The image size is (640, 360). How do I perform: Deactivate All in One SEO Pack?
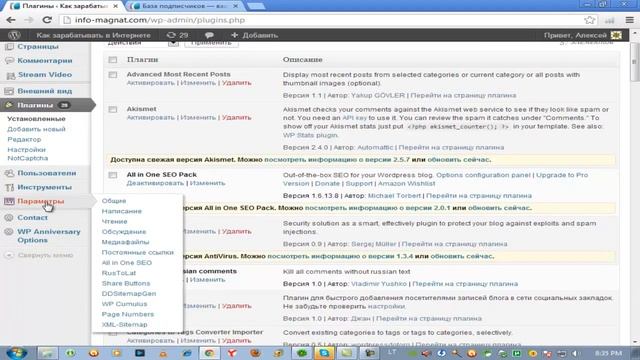click(x=155, y=183)
